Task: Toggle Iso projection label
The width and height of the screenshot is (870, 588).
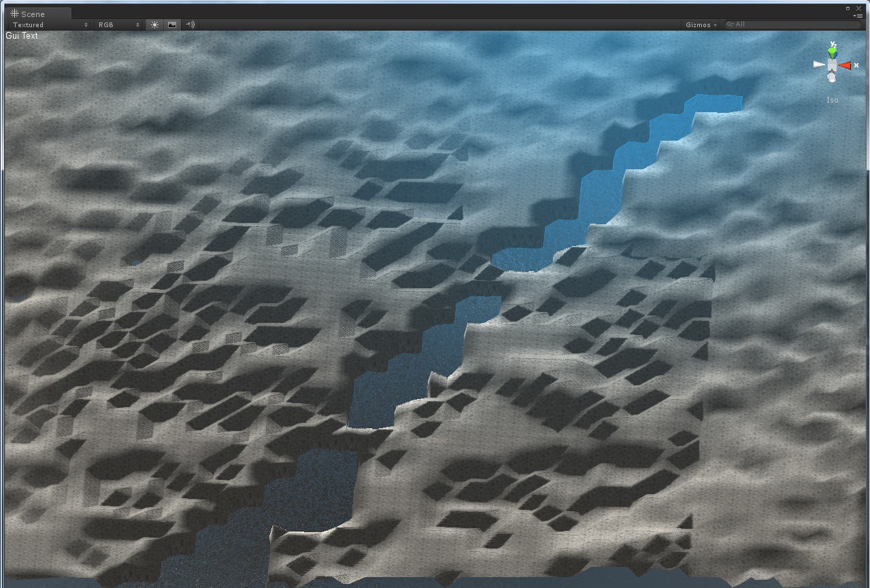Action: [833, 100]
